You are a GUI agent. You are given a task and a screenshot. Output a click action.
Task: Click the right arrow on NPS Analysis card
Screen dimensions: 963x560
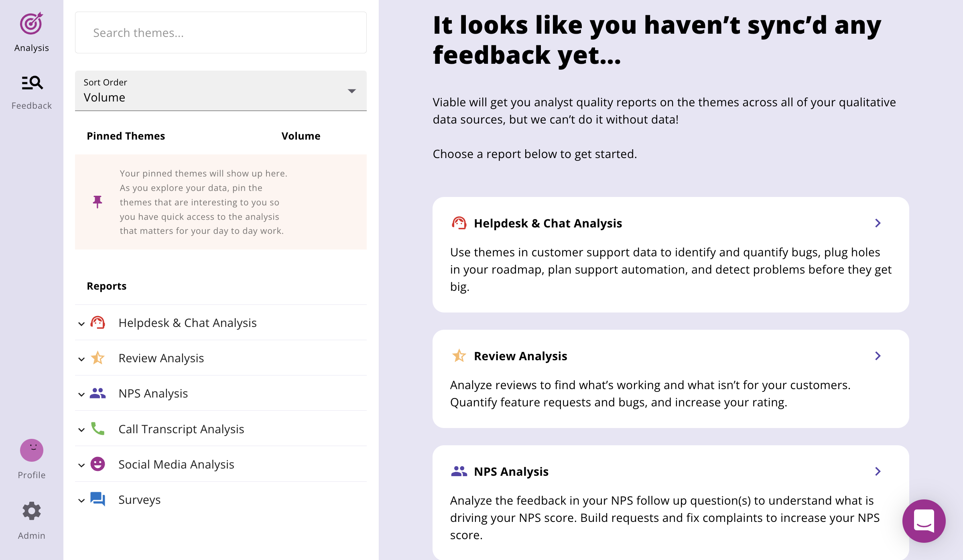point(878,471)
